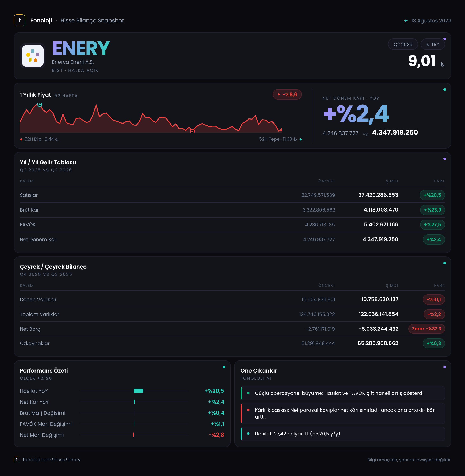The image size is (465, 476).
Task: Click the -%2,2 Toplam Varlıklar badge
Action: click(434, 314)
